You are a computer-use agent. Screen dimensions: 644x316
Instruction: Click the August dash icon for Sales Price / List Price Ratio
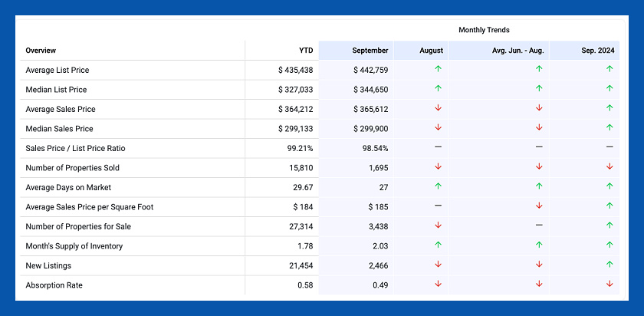pos(438,146)
